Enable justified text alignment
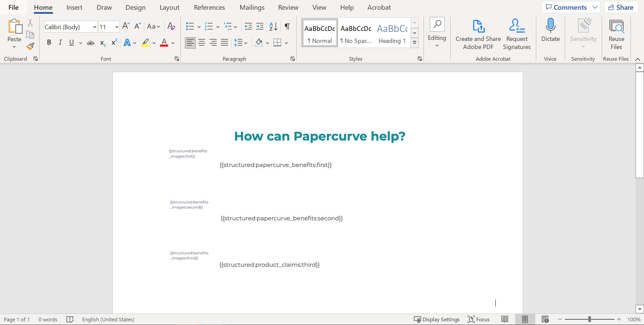This screenshot has height=325, width=644. coord(225,43)
